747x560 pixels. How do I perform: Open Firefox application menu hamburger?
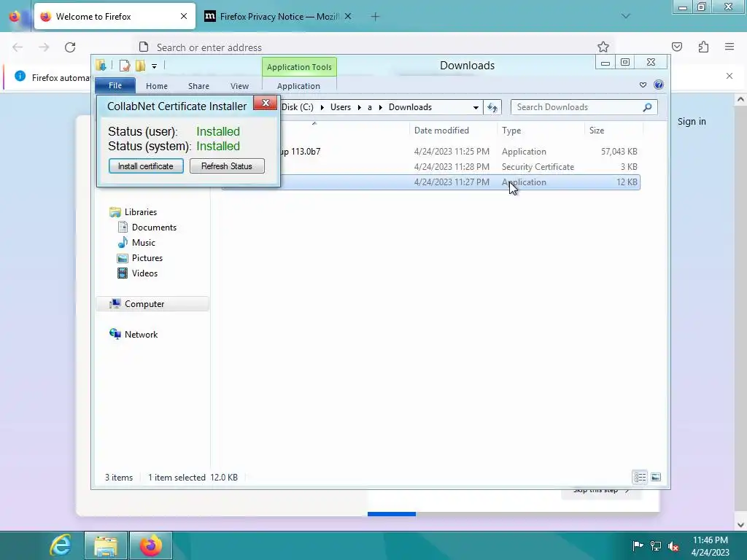click(x=729, y=47)
